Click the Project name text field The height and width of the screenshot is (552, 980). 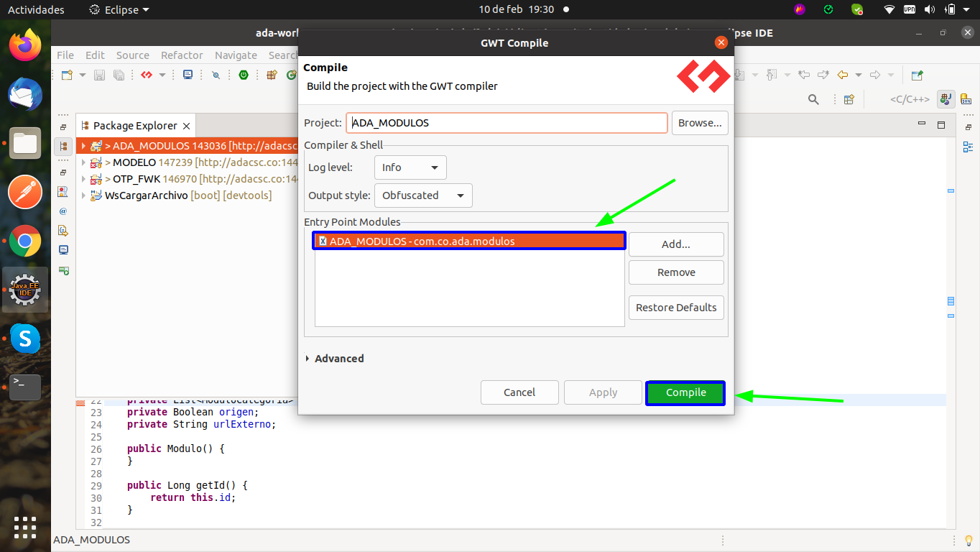(x=507, y=123)
